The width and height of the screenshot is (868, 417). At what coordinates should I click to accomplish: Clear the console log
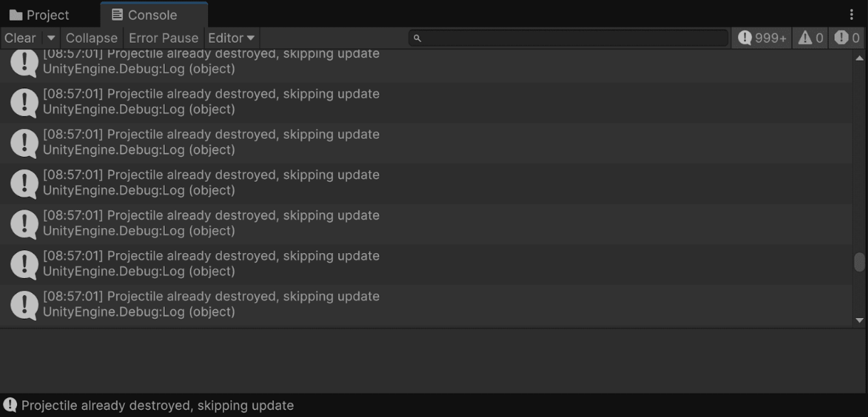pyautogui.click(x=21, y=38)
